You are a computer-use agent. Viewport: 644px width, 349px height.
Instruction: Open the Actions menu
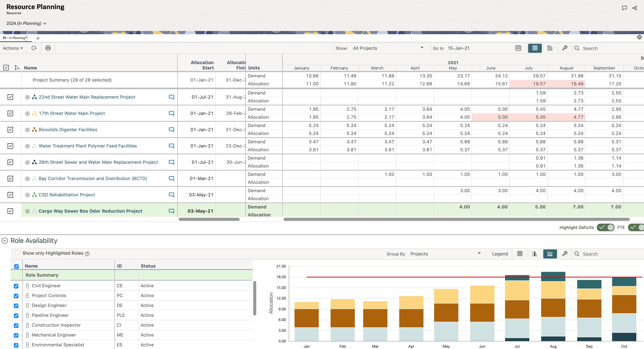click(13, 48)
